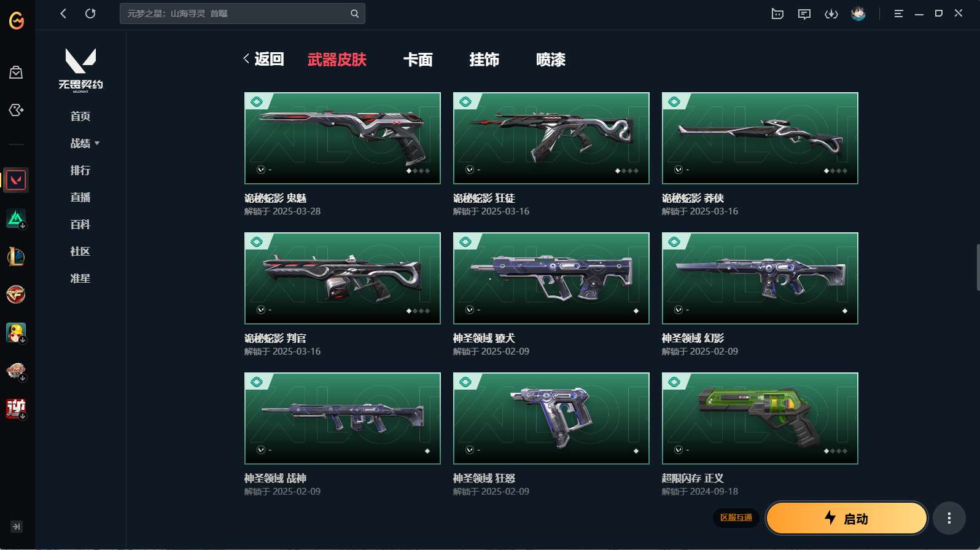This screenshot has width=980, height=550.
Task: Click the refresh icon in top bar
Action: (x=90, y=14)
